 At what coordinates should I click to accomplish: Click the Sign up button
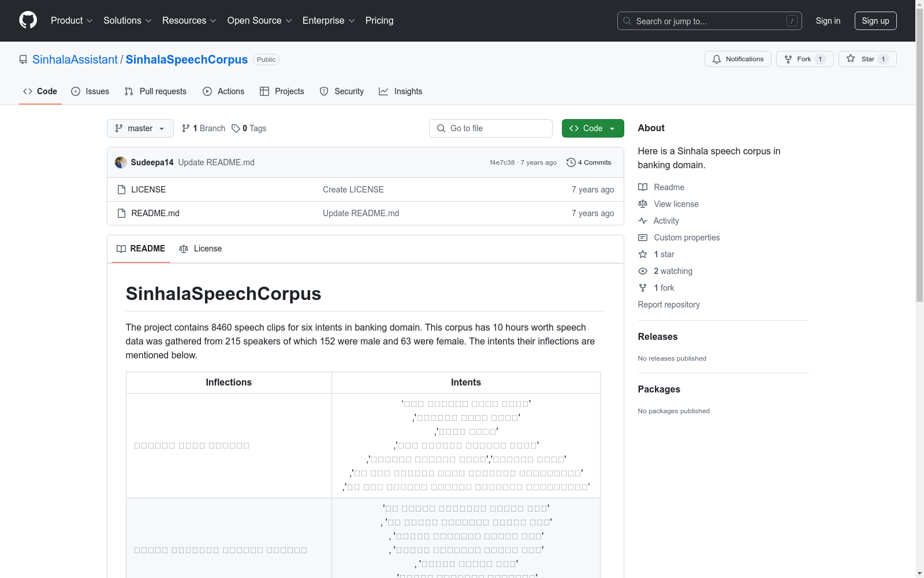pos(875,21)
